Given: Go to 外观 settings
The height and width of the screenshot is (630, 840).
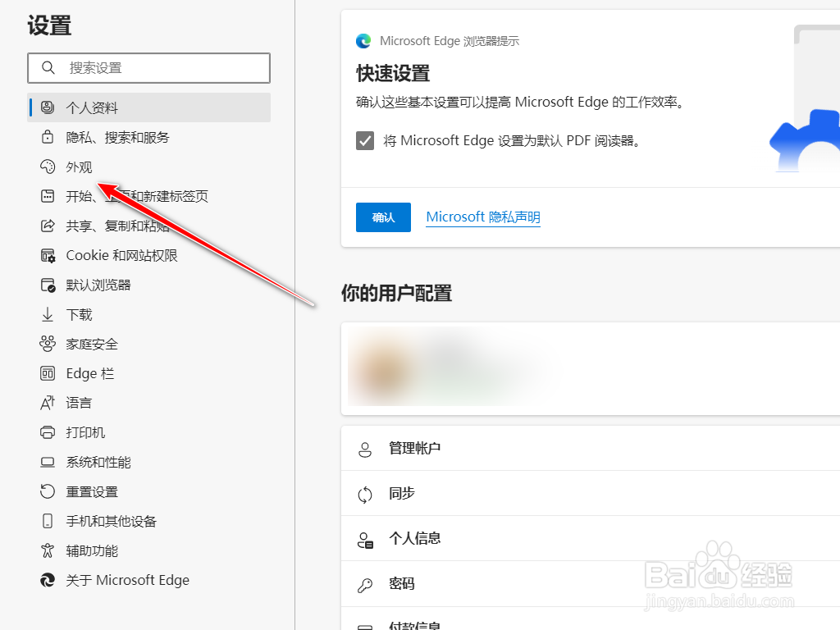Looking at the screenshot, I should (149, 167).
